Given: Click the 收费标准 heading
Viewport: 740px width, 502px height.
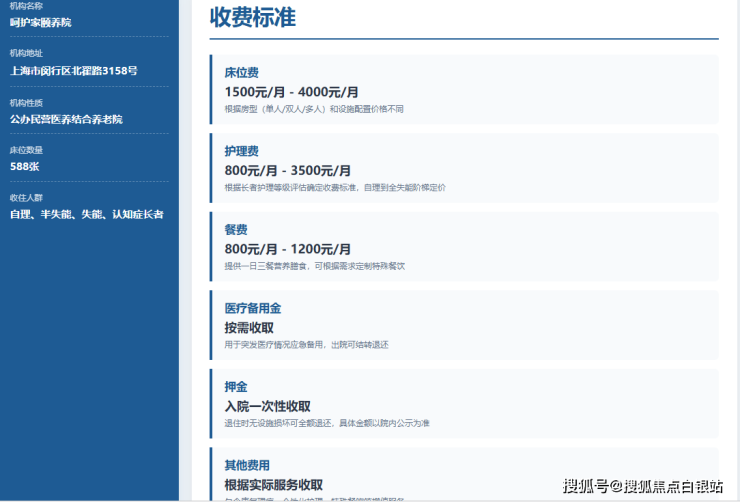Looking at the screenshot, I should tap(252, 17).
